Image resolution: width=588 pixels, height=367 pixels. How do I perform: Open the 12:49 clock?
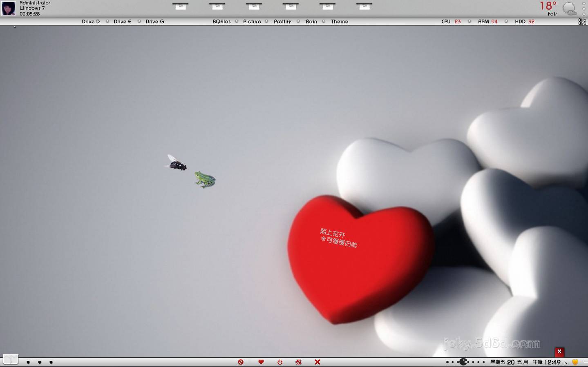point(552,362)
